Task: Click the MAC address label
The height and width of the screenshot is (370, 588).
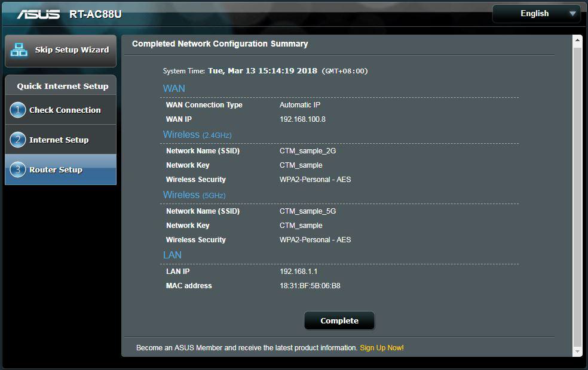Action: 189,286
